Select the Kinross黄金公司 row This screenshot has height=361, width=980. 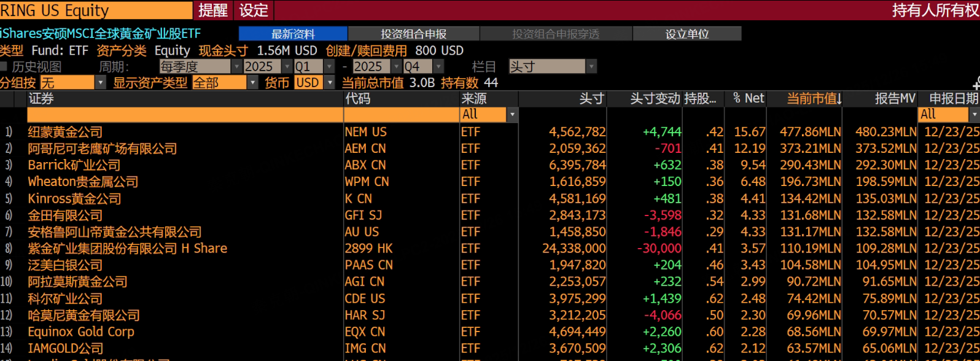(490, 199)
